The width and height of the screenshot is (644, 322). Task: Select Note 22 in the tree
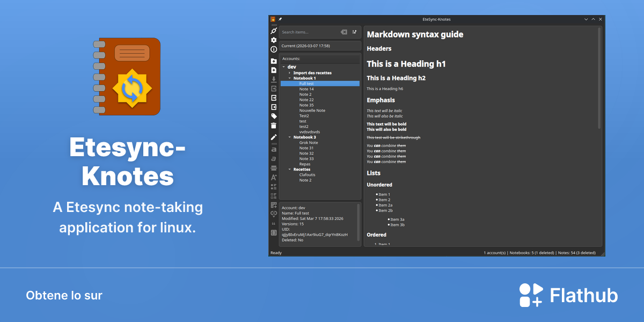click(306, 100)
